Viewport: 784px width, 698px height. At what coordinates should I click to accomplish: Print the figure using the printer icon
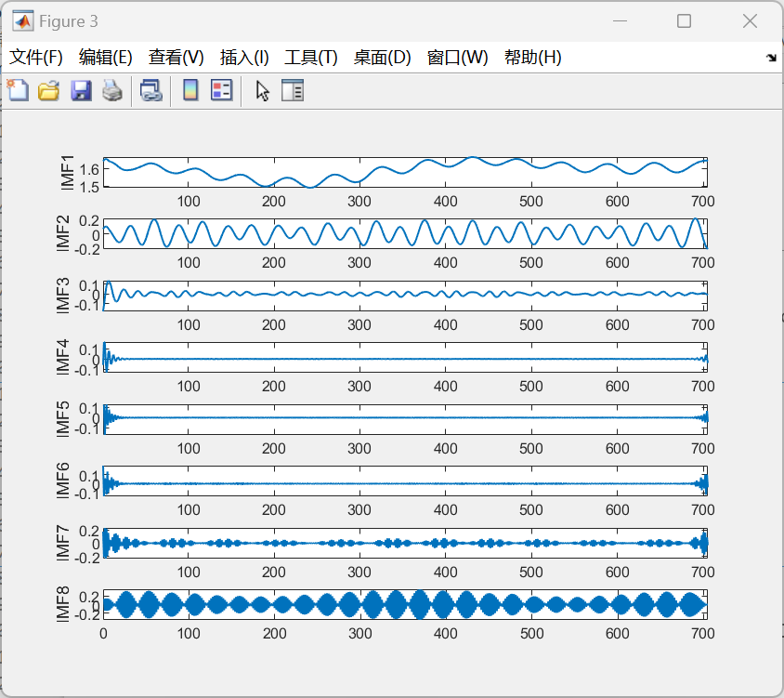coord(112,90)
